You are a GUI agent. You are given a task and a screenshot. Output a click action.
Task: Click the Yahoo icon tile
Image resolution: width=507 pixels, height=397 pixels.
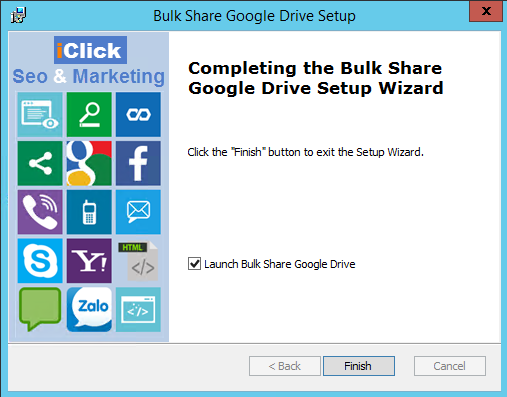pyautogui.click(x=89, y=261)
